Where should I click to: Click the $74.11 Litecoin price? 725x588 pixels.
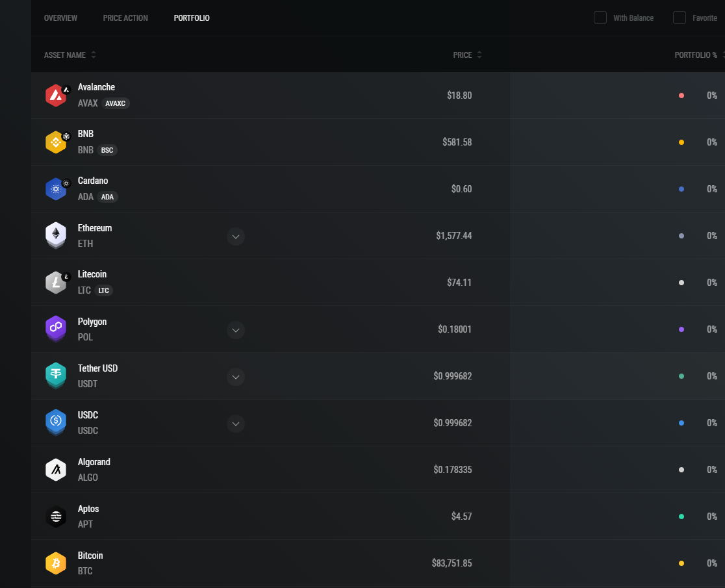[459, 283]
